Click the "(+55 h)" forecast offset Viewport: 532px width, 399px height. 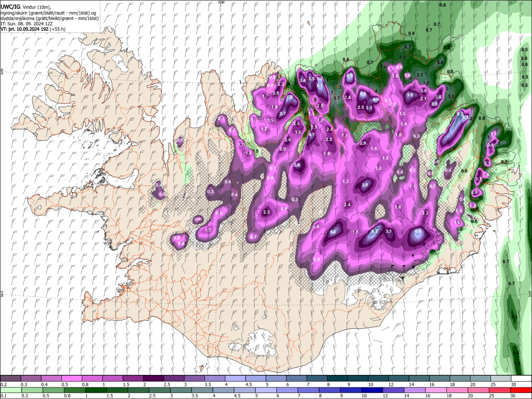[58, 30]
